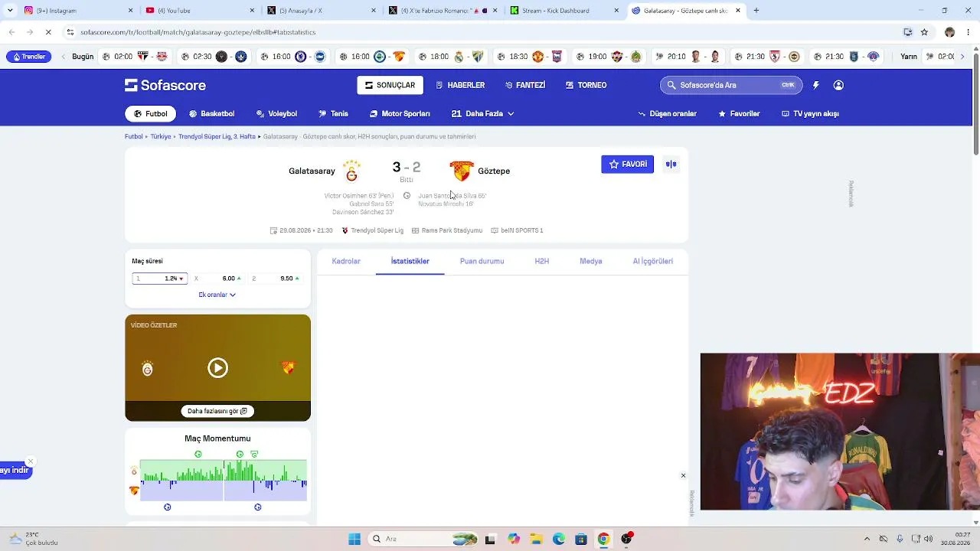Select the Motor Sporları filter
980x551 pixels.
400,114
